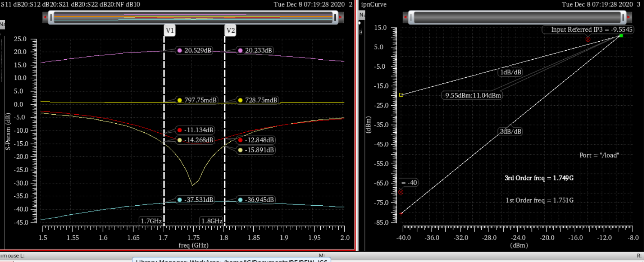The image size is (644, 262).
Task: Click the red dot on -11.134dB marker
Action: pos(179,130)
